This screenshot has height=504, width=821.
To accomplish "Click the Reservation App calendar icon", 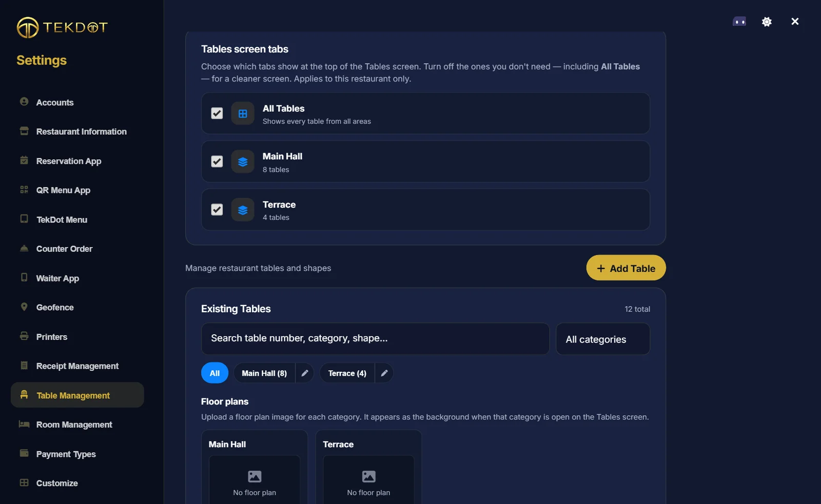I will click(24, 160).
